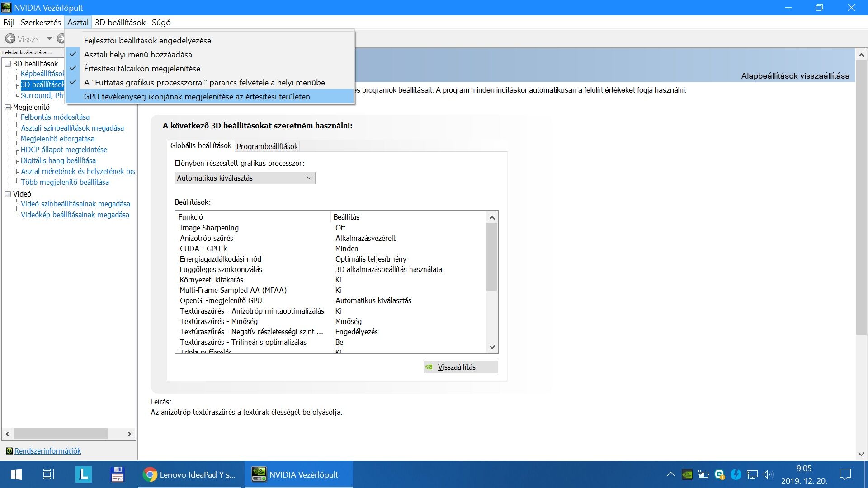Open Task View from the taskbar
Screen dimensions: 868x488
tap(48, 474)
